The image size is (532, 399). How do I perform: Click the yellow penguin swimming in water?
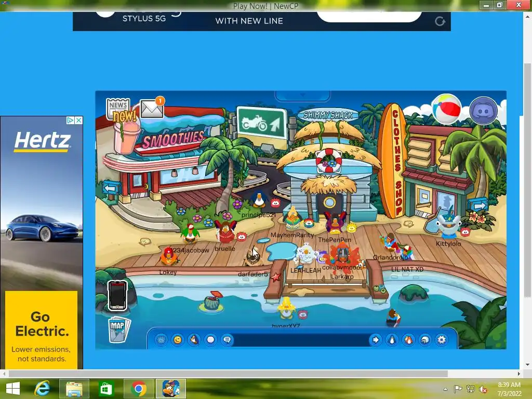tap(287, 309)
